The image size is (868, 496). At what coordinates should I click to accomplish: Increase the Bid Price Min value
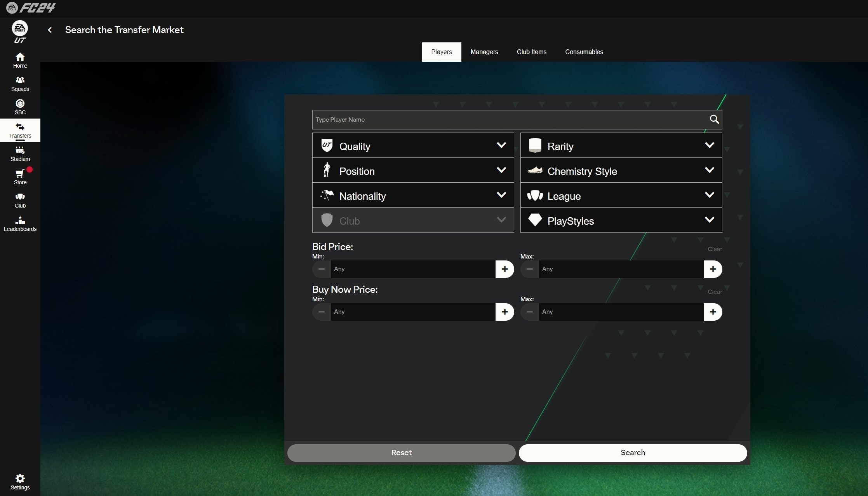504,269
